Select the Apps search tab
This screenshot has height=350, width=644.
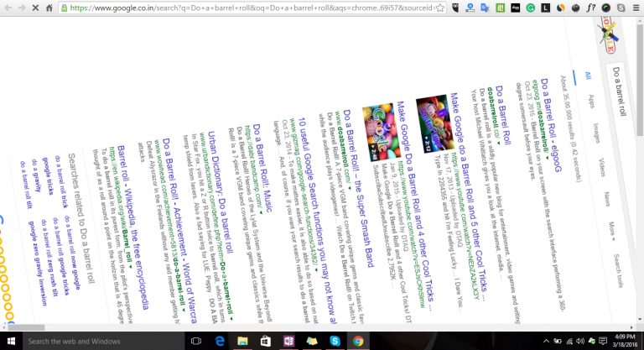591,102
